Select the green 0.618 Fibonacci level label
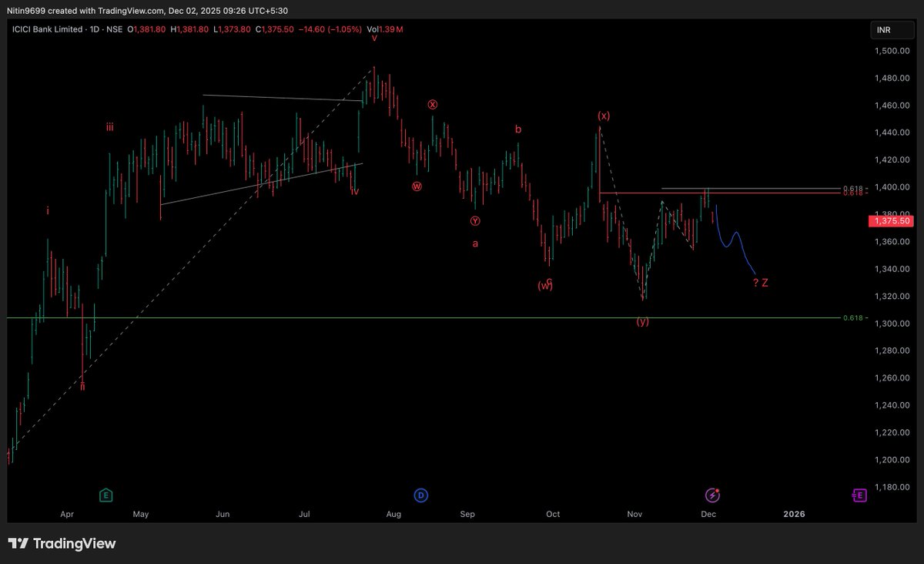 coord(854,317)
